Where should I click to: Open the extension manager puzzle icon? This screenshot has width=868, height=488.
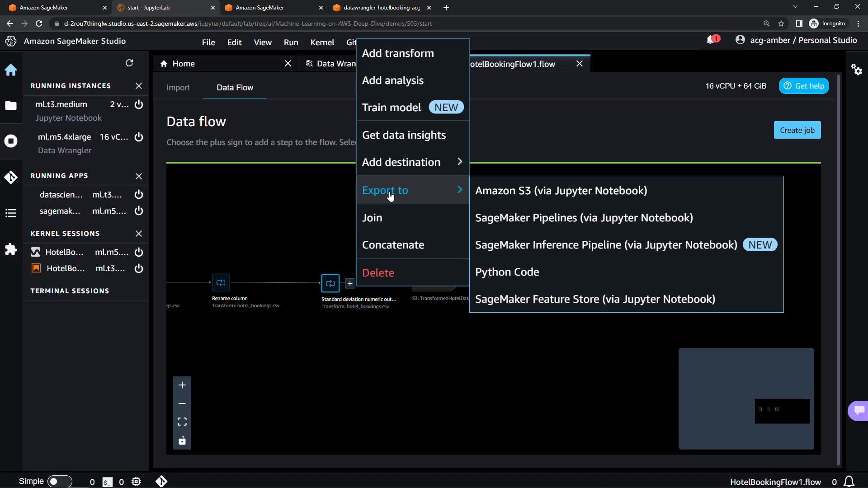(11, 249)
